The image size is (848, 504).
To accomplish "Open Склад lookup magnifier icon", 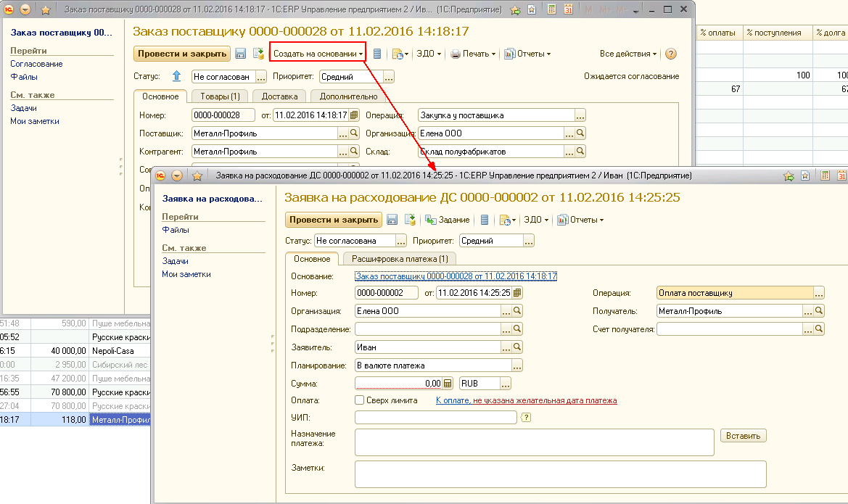I will tap(580, 152).
